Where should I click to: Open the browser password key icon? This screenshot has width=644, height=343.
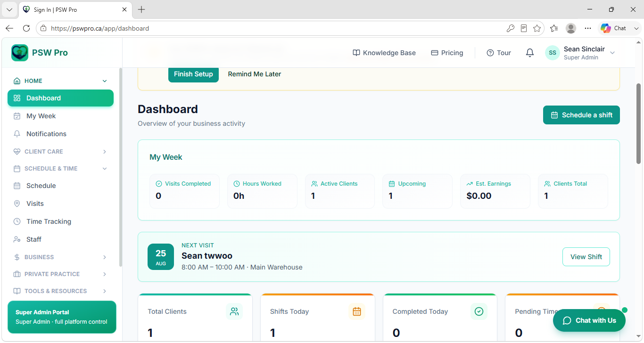(511, 28)
